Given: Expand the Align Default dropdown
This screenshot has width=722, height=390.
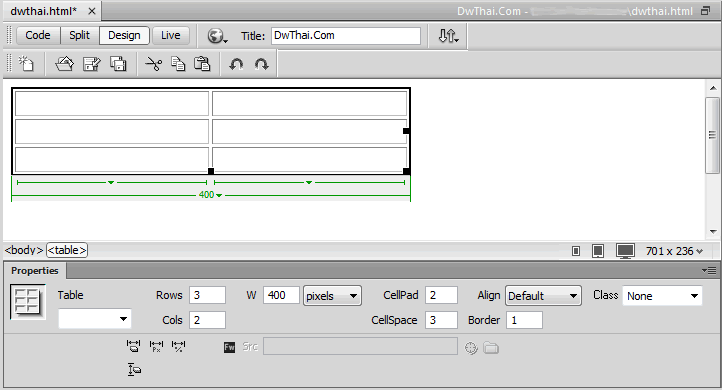Looking at the screenshot, I should coord(543,296).
